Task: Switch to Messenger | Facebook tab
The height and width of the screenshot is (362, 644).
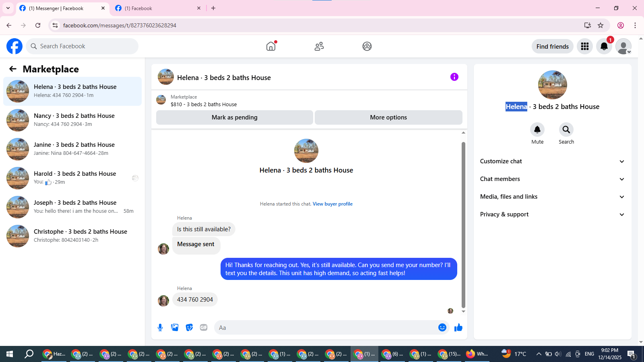Action: point(63,8)
